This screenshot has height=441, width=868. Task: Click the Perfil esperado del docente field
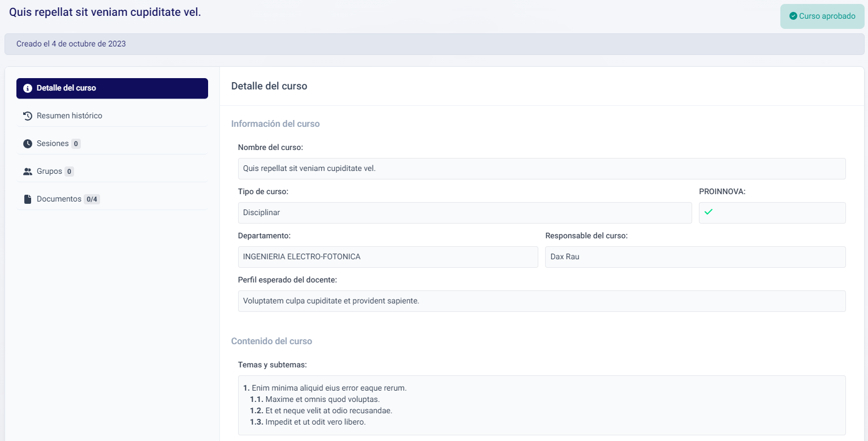pos(541,301)
